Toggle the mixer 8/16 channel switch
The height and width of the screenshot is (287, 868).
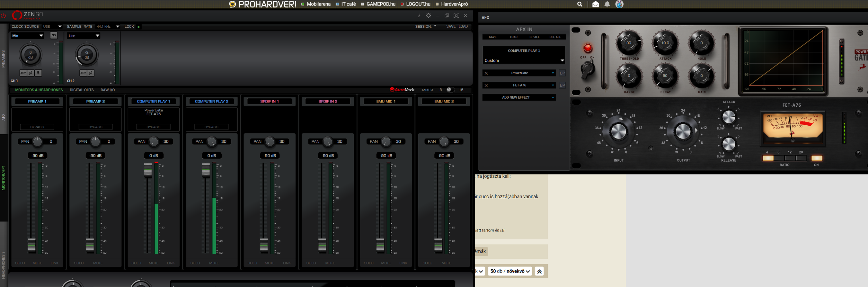450,90
